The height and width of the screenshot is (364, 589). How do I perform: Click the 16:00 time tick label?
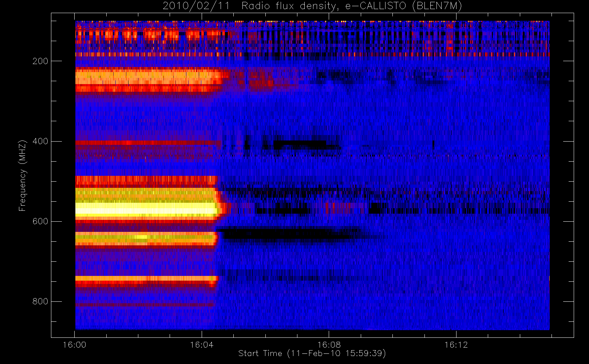pyautogui.click(x=75, y=345)
